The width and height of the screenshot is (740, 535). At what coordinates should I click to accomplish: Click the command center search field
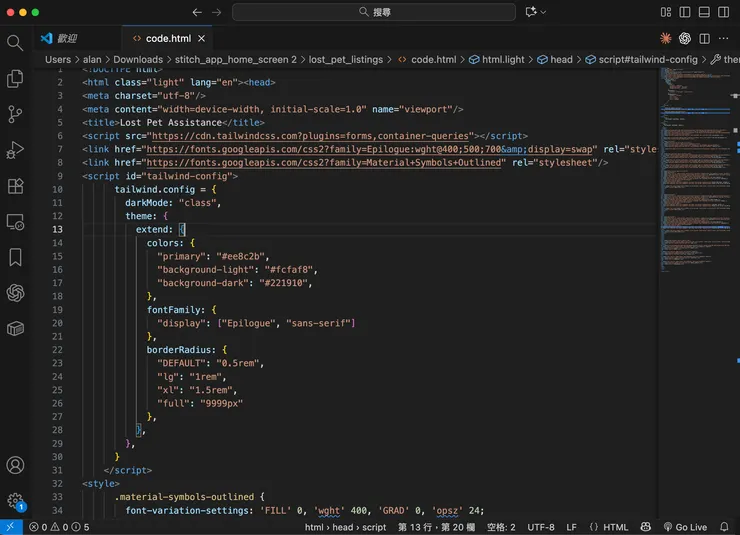[x=374, y=12]
